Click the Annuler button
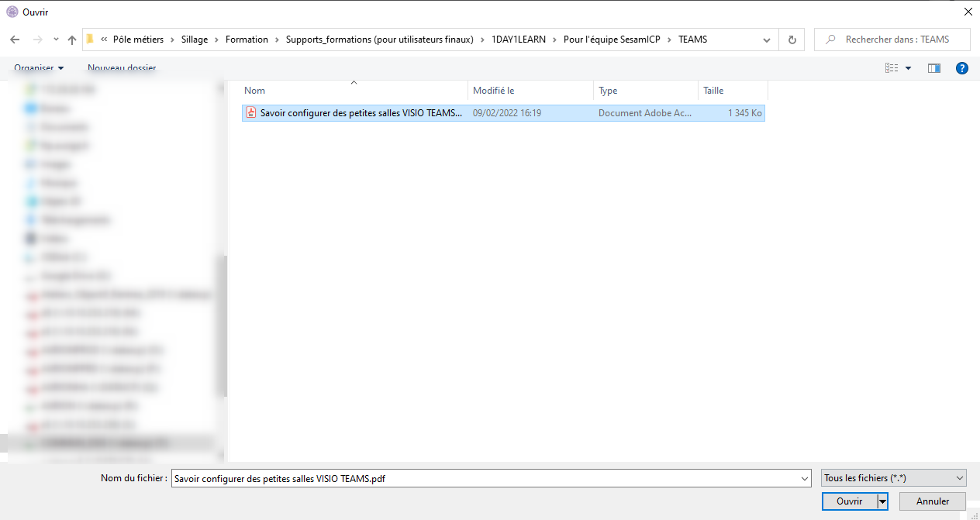This screenshot has width=980, height=520. click(x=933, y=501)
